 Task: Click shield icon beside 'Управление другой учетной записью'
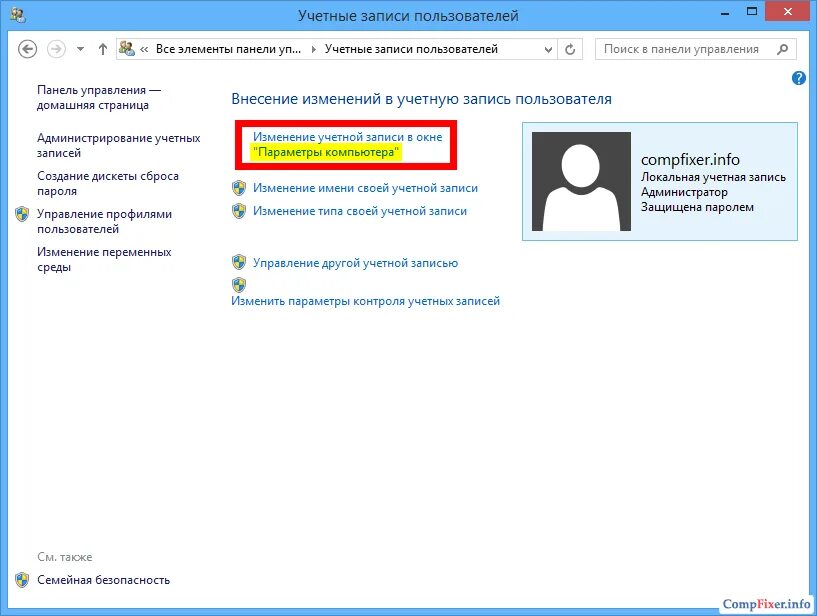[x=239, y=262]
